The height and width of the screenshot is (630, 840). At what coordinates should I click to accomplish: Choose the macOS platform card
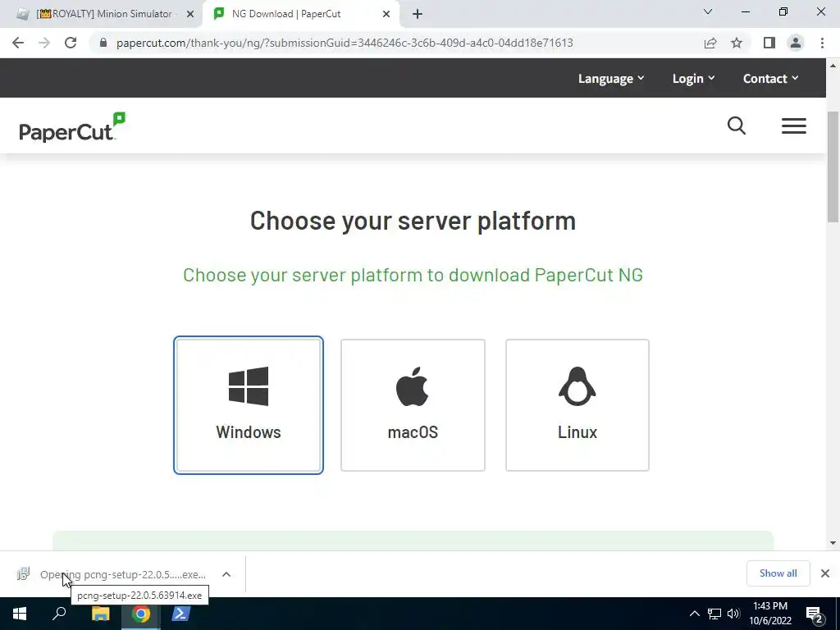pyautogui.click(x=413, y=405)
